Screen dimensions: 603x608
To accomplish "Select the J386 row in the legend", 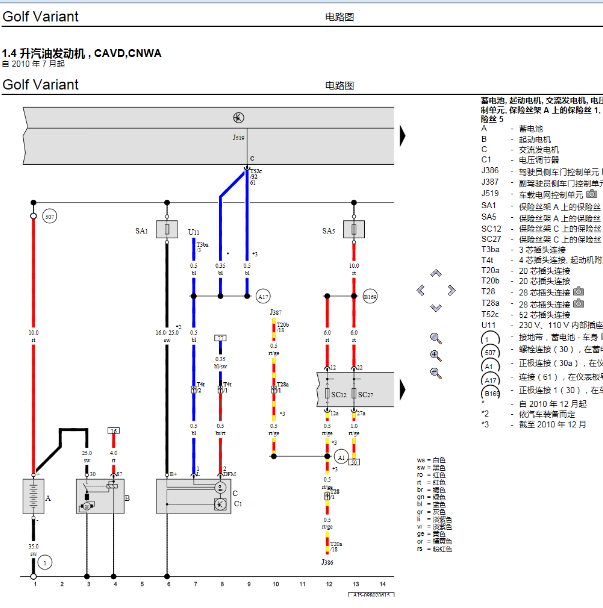I will click(x=542, y=171).
